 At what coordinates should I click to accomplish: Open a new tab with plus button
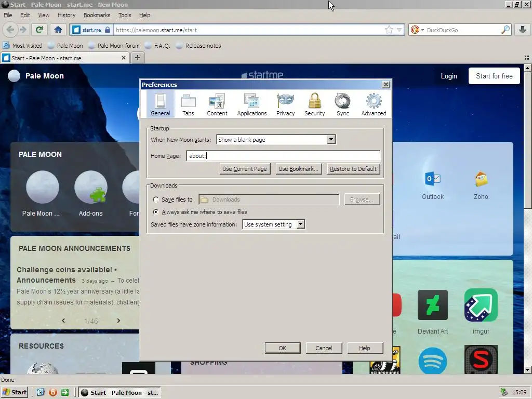137,58
